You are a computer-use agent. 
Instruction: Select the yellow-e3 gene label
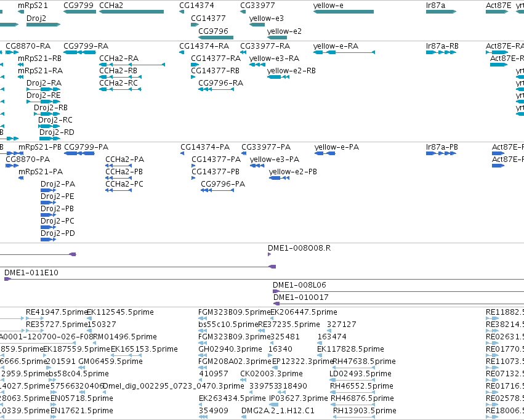pyautogui.click(x=267, y=18)
